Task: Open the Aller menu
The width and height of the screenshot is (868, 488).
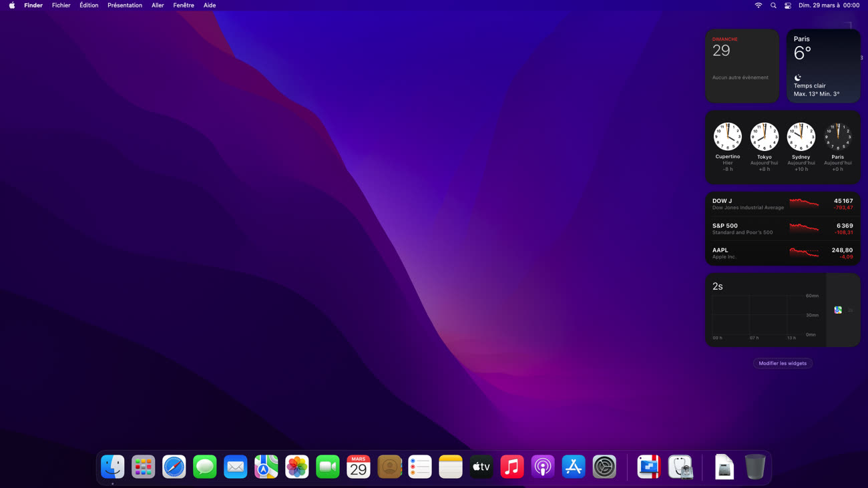Action: coord(158,5)
